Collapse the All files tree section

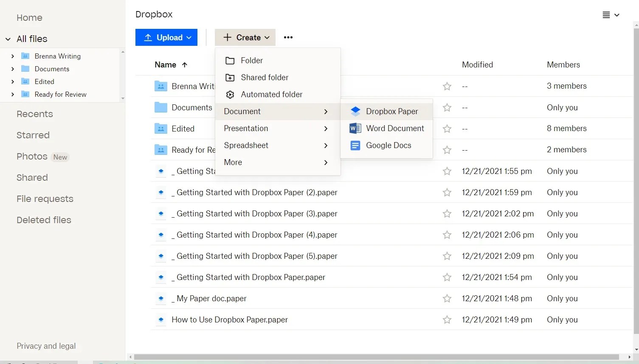coord(7,39)
